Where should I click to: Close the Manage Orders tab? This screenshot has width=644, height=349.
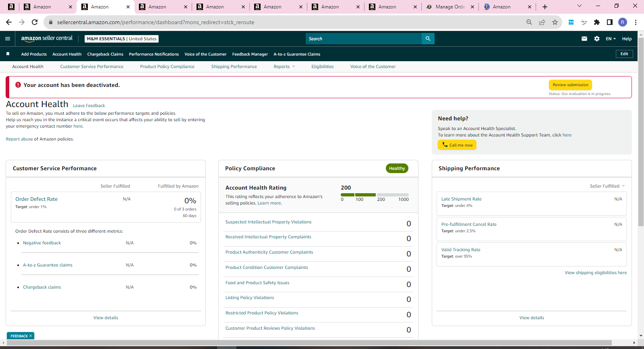point(472,7)
